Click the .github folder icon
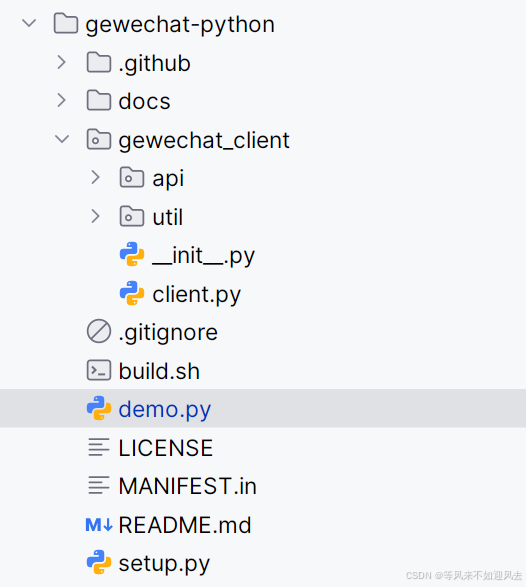 [x=99, y=62]
